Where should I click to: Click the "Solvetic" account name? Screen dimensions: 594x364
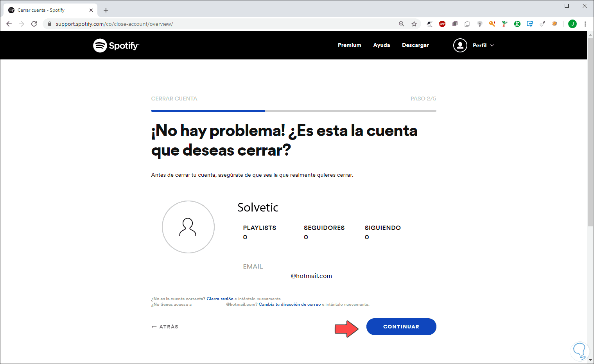point(258,207)
